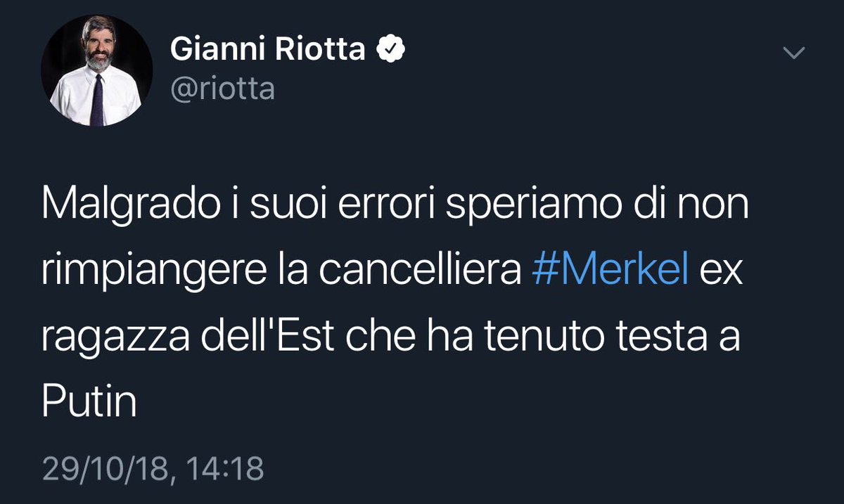Open the tweet options chevron menu
The width and height of the screenshot is (844, 504).
pyautogui.click(x=793, y=53)
